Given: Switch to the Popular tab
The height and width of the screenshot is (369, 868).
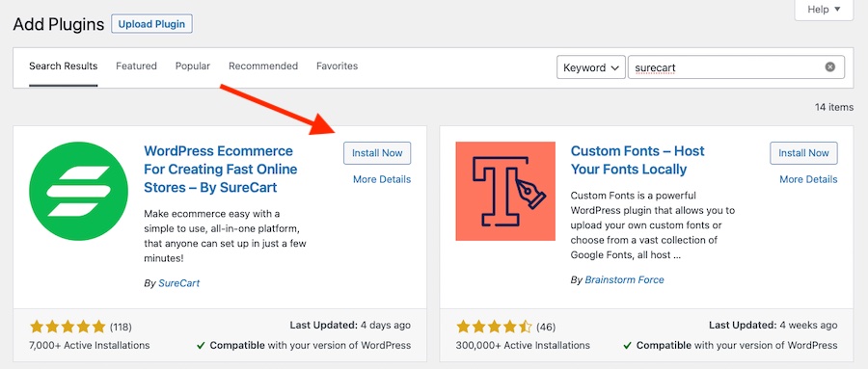Looking at the screenshot, I should pyautogui.click(x=193, y=66).
